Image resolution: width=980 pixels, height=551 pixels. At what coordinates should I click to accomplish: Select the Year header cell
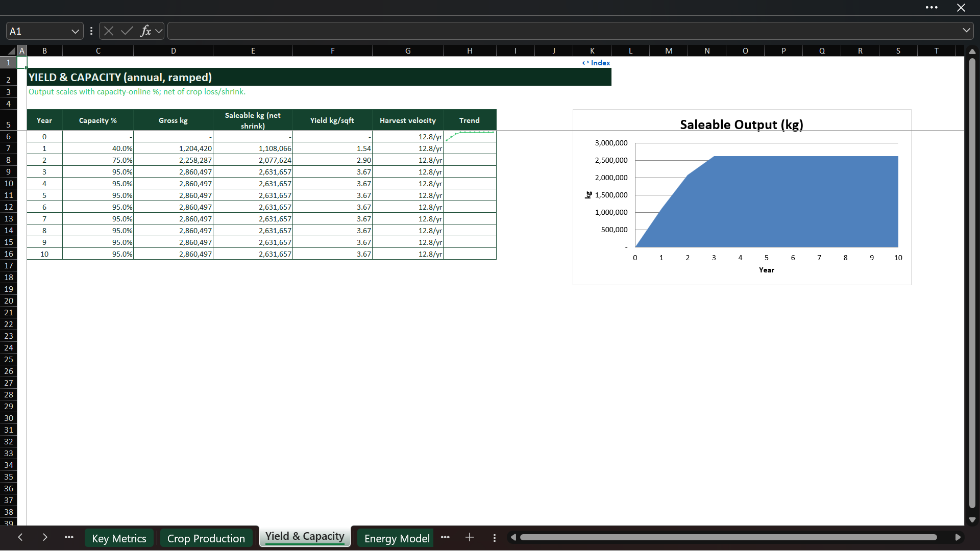pyautogui.click(x=44, y=120)
